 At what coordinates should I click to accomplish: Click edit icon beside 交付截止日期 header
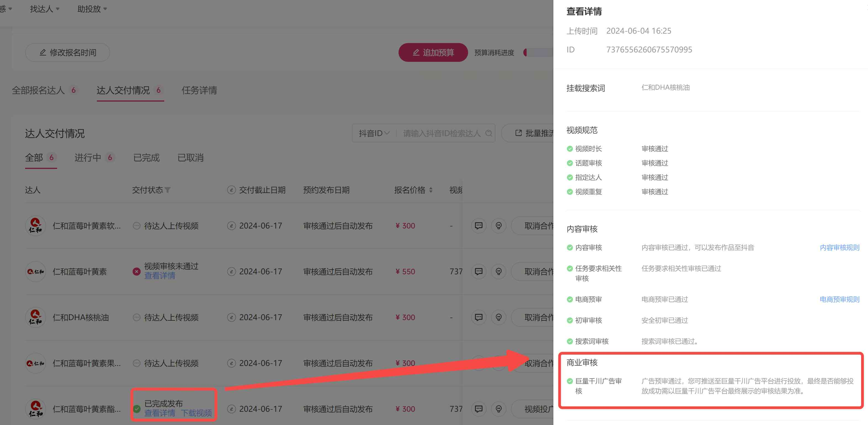point(231,190)
